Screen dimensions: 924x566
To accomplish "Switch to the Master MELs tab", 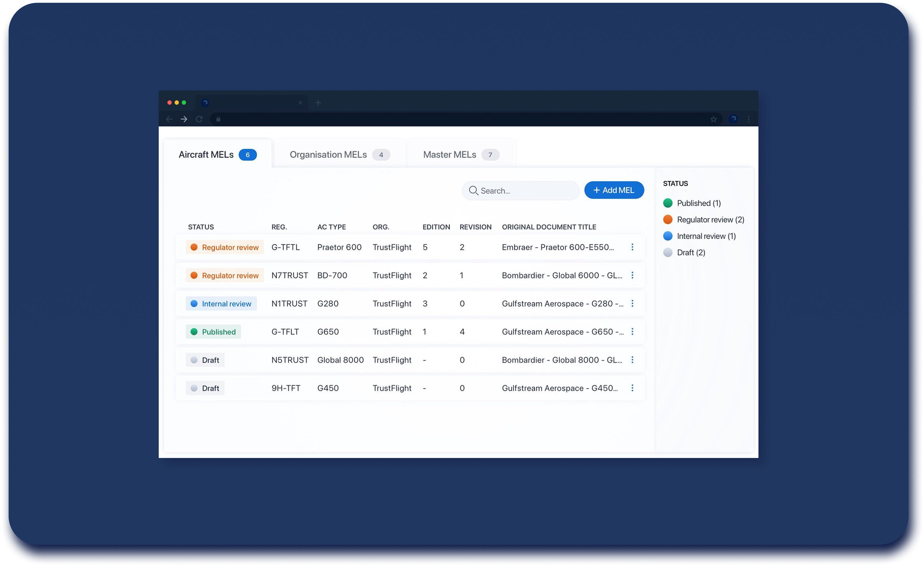I will tap(461, 154).
